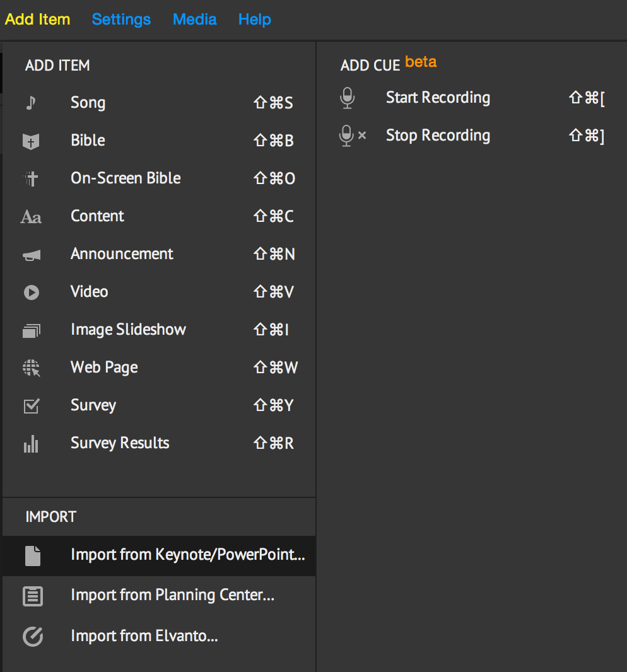Click the Survey Results bar chart icon
The image size is (627, 672).
31,444
